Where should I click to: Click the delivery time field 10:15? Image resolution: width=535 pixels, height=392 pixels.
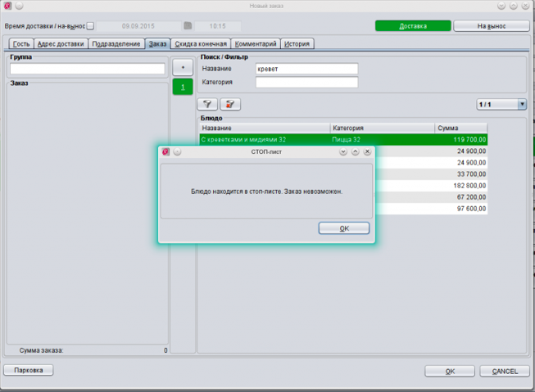point(218,26)
